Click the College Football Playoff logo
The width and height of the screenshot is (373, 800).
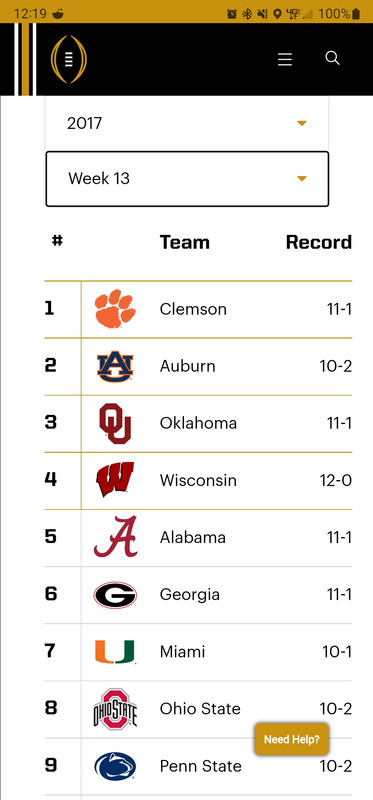pos(68,59)
